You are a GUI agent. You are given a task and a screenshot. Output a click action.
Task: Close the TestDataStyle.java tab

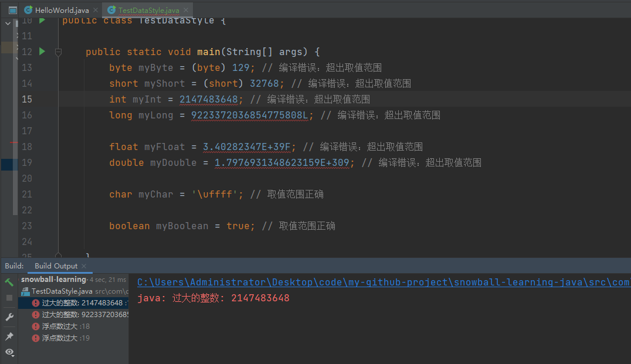tap(185, 10)
